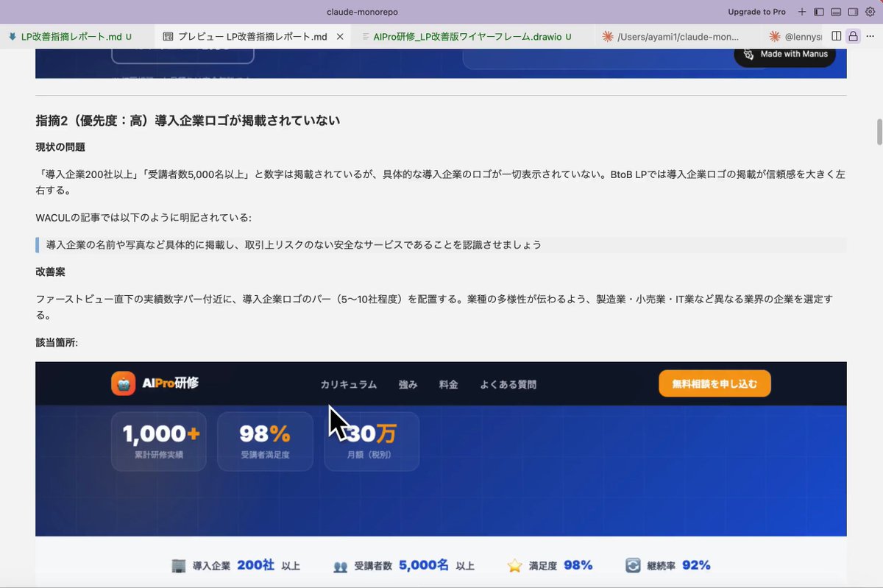This screenshot has width=883, height=588.
Task: Click the 継続率 92% stat
Action: pyautogui.click(x=667, y=566)
